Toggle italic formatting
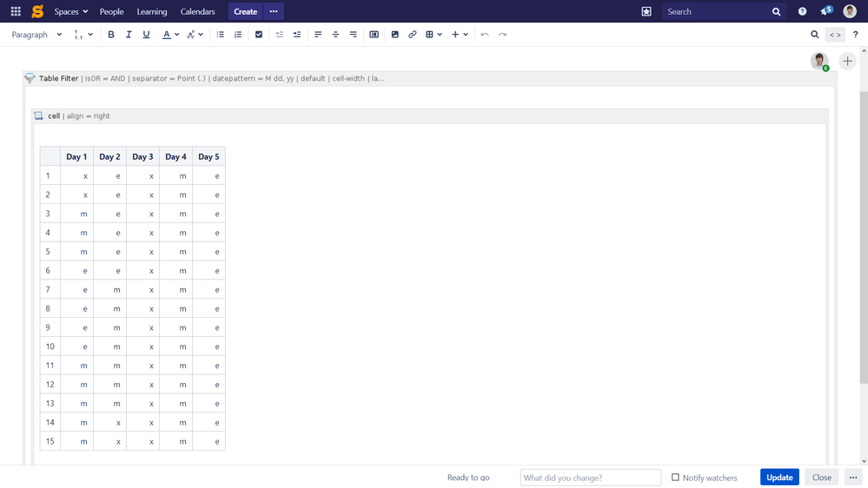Viewport: 868px width, 488px height. [x=129, y=35]
